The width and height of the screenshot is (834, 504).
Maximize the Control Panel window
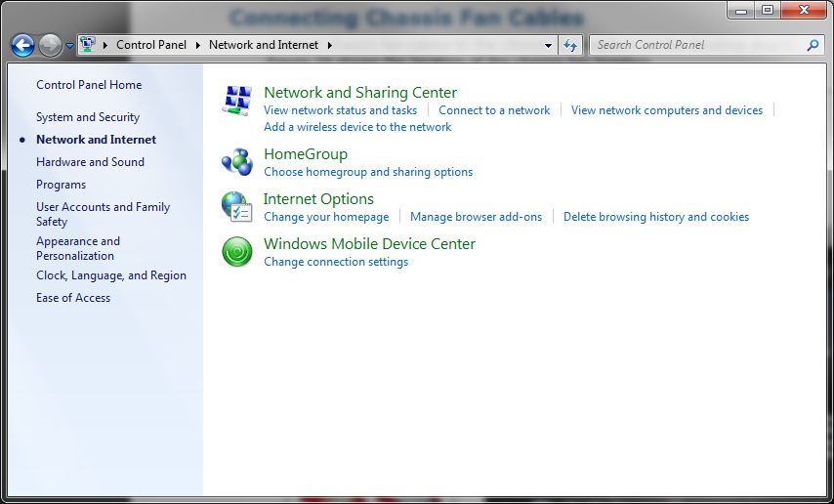(x=768, y=10)
